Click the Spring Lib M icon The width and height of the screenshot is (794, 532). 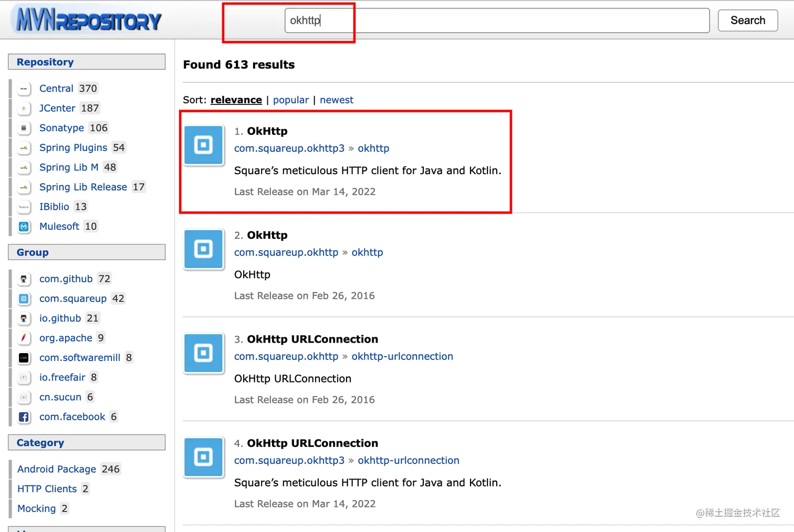24,167
